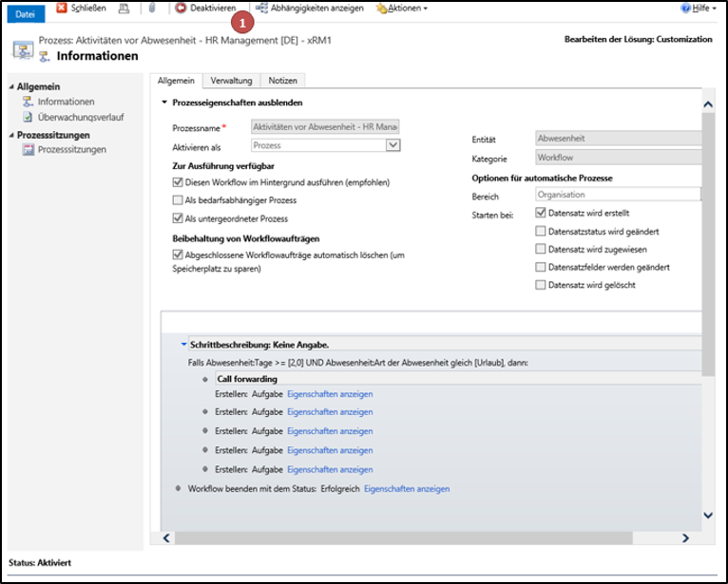Image resolution: width=728 pixels, height=584 pixels.
Task: Uncheck 'Als untergeordneter Prozess' checkbox
Action: [178, 217]
